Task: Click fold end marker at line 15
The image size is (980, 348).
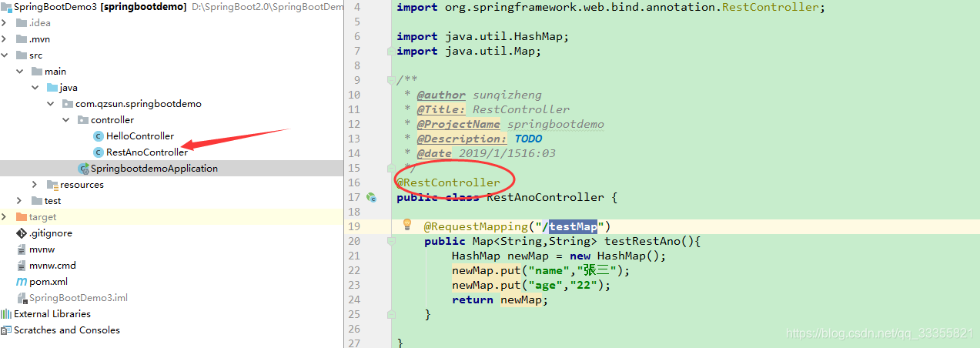Action: point(390,167)
